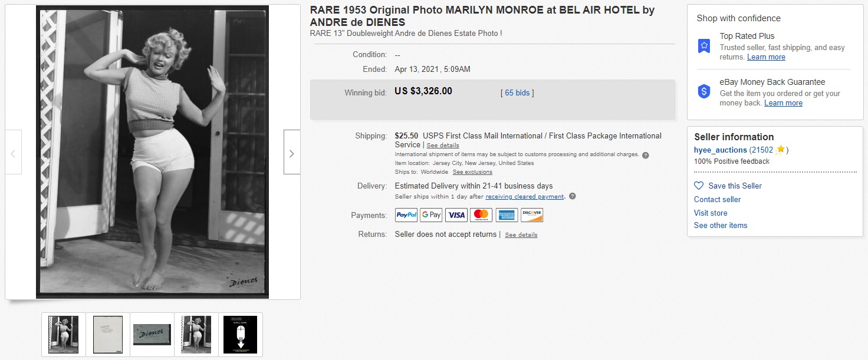Select the Dienes signature thumbnail
868x360 pixels.
[152, 335]
